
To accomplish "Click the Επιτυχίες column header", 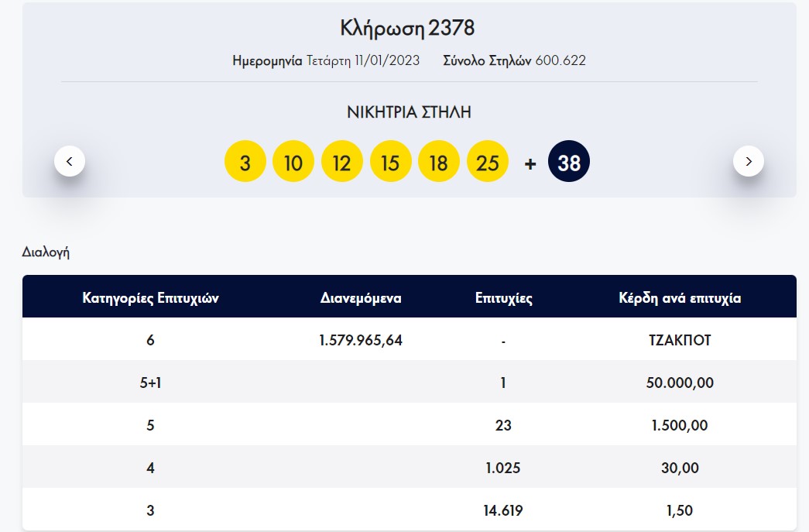I will coord(504,297).
